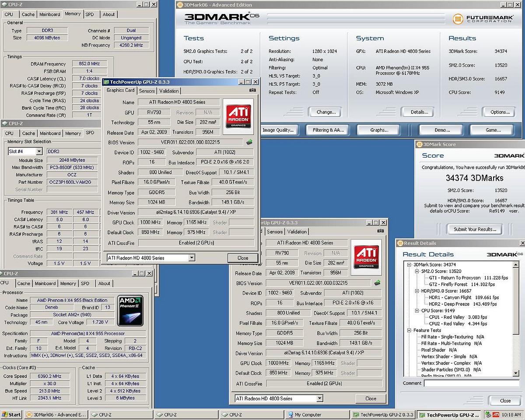525x420 pixels.
Task: Select HDR2 - Deep Freeze result row
Action: coord(463,304)
